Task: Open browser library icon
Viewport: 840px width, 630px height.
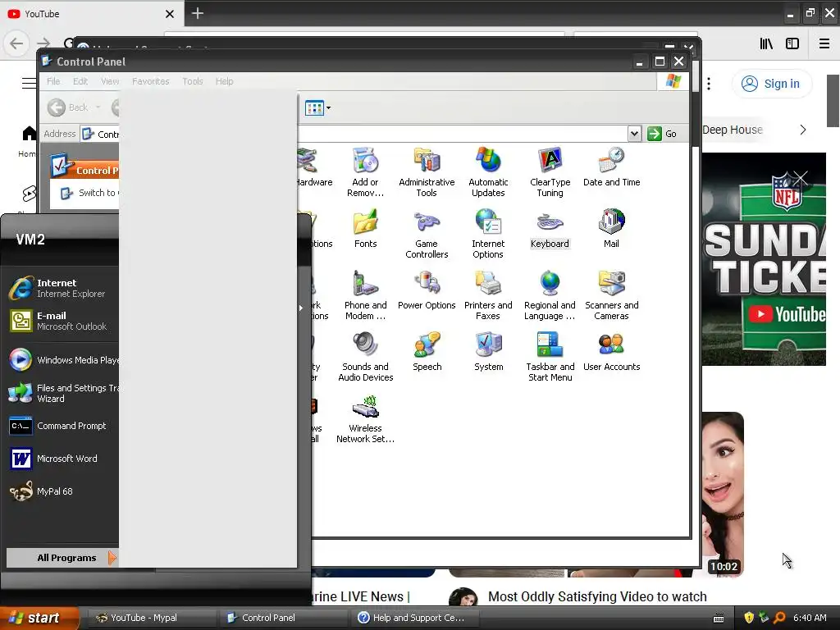Action: [766, 44]
